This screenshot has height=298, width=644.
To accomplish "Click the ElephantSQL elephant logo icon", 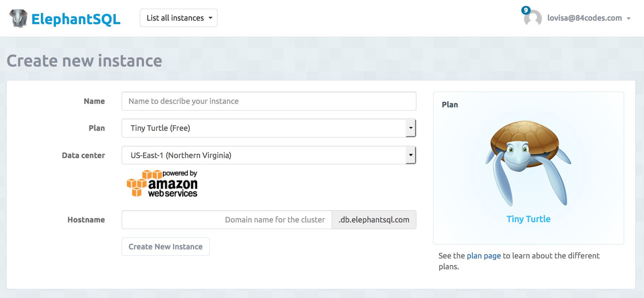I will click(19, 18).
